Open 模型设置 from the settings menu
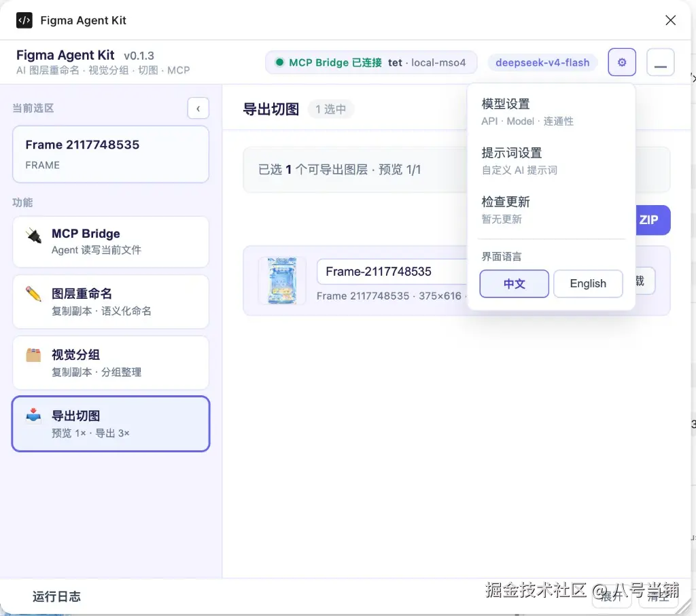Viewport: 696px width, 616px height. point(551,112)
